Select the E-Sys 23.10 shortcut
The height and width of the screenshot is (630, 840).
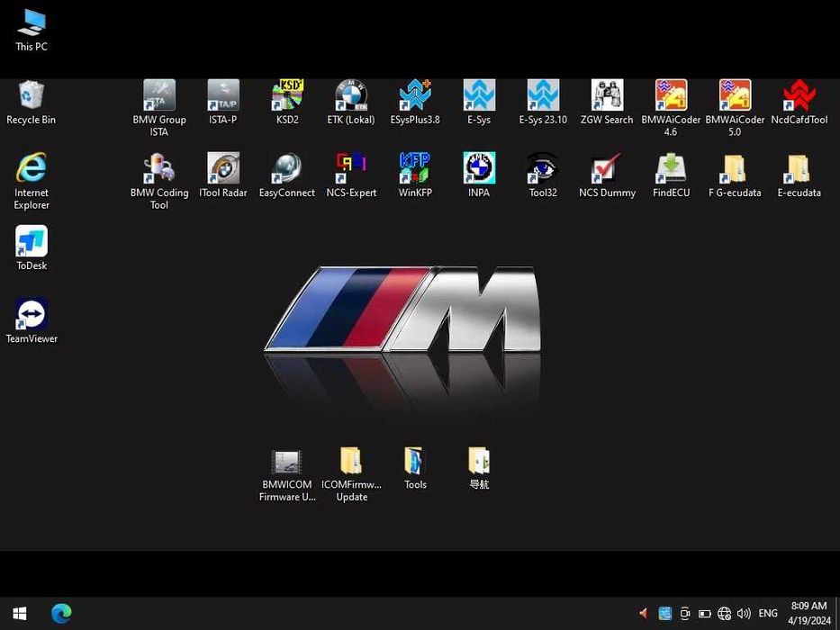point(543,95)
